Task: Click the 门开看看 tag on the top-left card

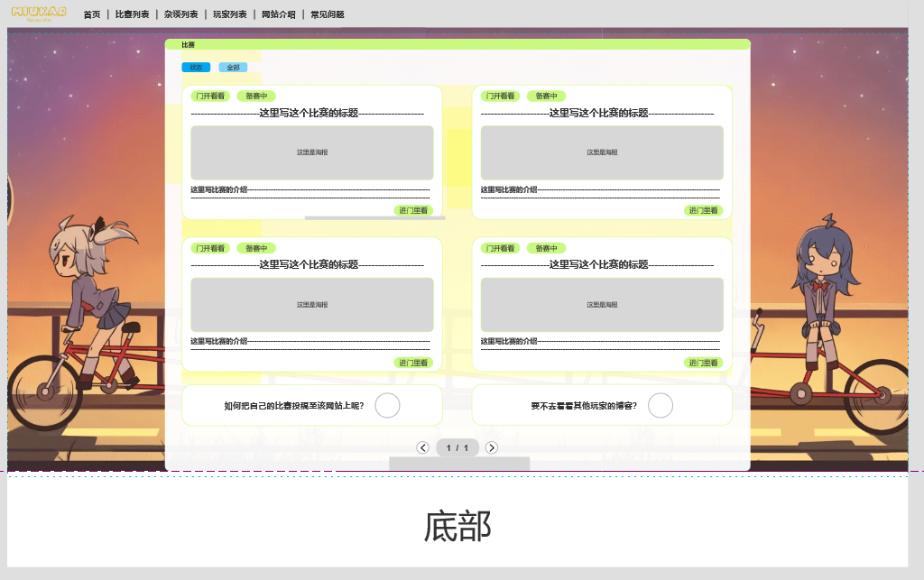Action: click(210, 96)
